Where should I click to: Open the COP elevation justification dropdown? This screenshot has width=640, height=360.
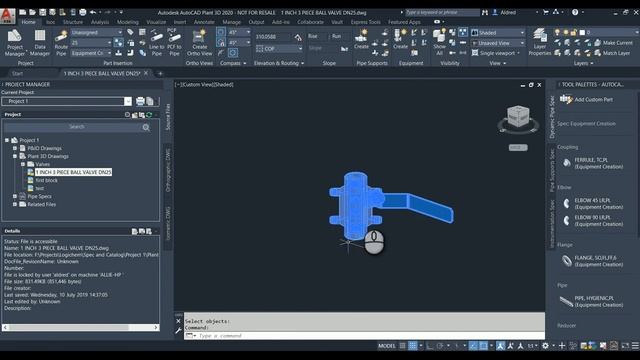click(279, 49)
